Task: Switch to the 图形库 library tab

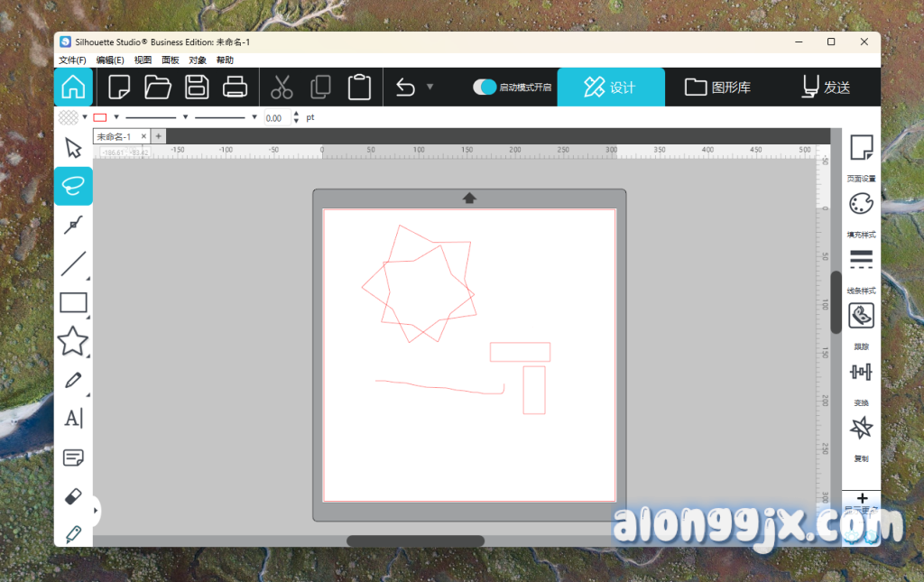Action: click(718, 88)
